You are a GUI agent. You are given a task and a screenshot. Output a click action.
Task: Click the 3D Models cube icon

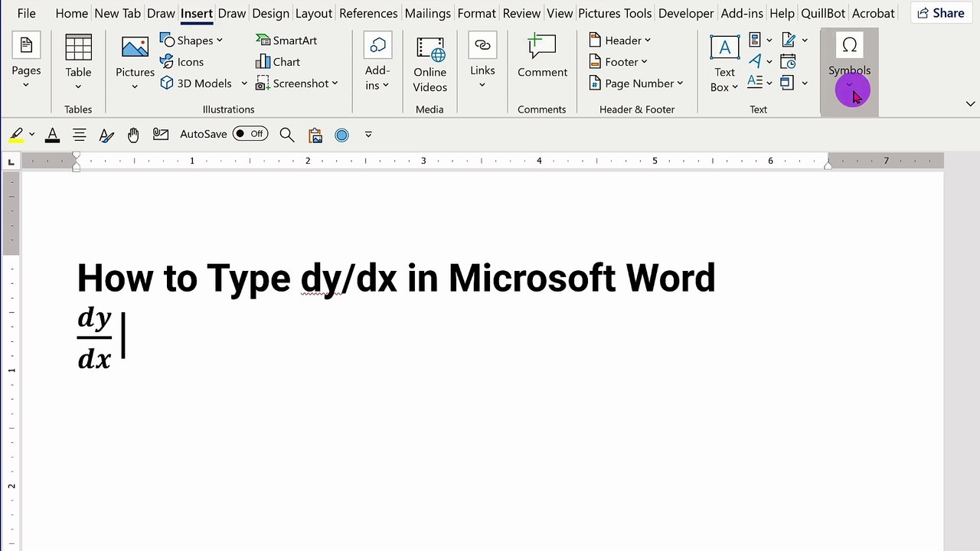(x=167, y=83)
